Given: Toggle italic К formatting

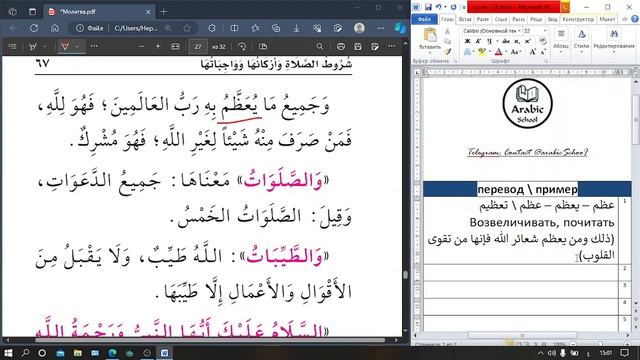Looking at the screenshot, I should tap(478, 41).
